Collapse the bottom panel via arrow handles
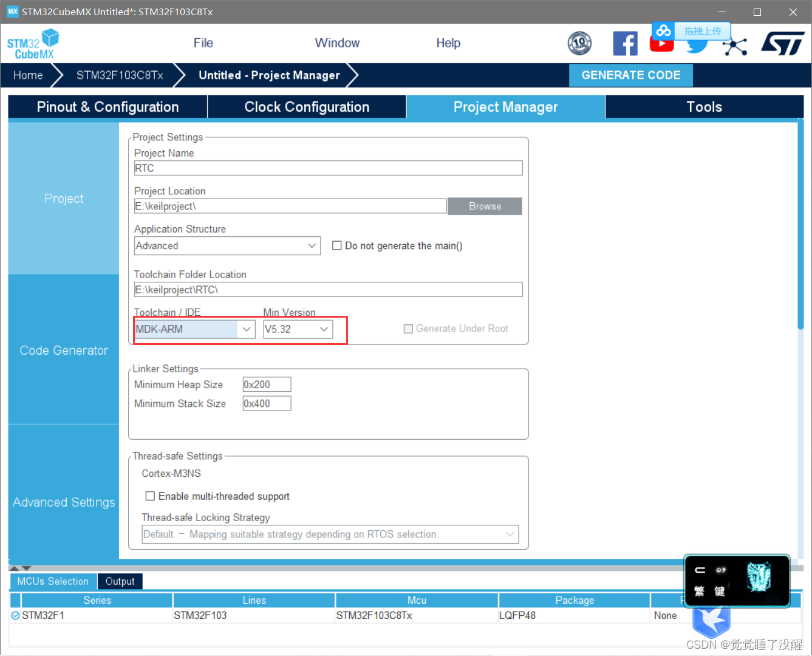 tap(20, 568)
